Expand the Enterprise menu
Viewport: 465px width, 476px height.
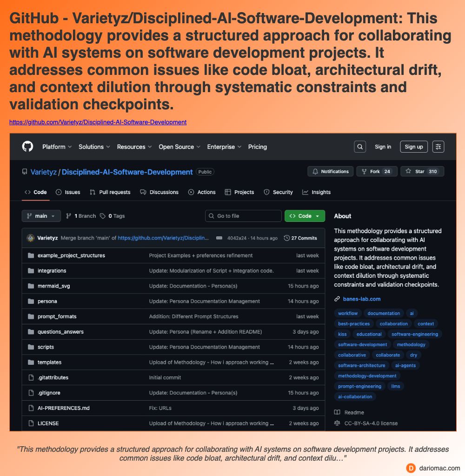pyautogui.click(x=224, y=147)
